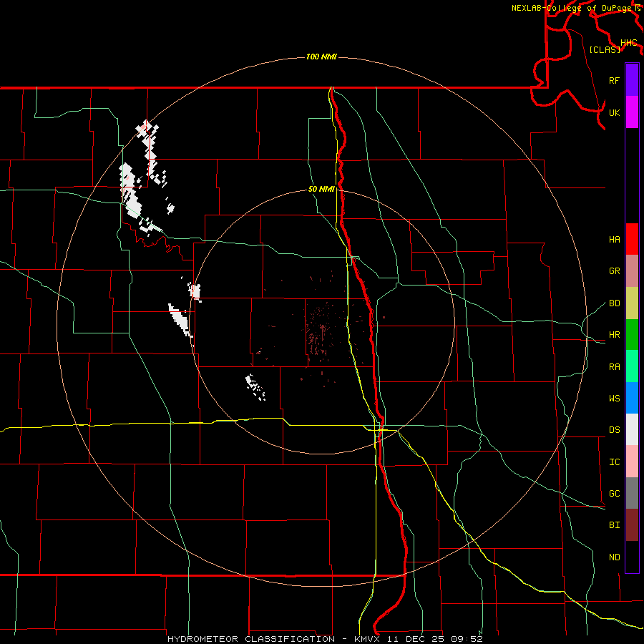Select the BD yellow legend block
The width and height of the screenshot is (644, 644).
[632, 303]
